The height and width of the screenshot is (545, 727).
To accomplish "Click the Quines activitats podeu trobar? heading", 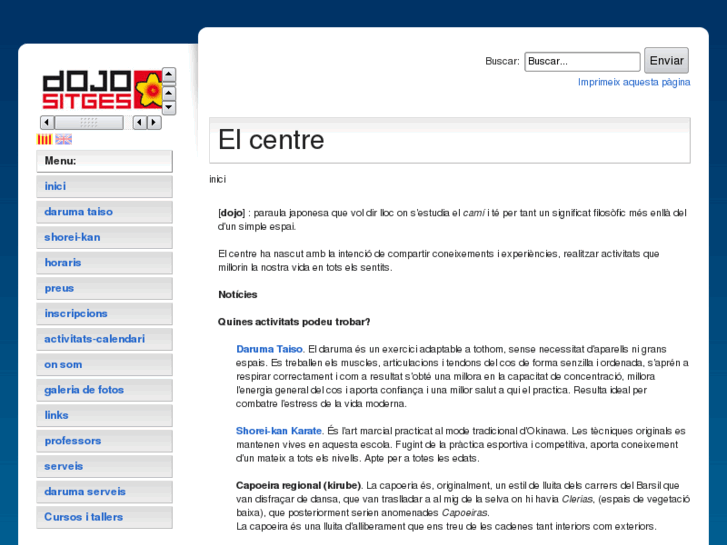I will click(x=294, y=322).
